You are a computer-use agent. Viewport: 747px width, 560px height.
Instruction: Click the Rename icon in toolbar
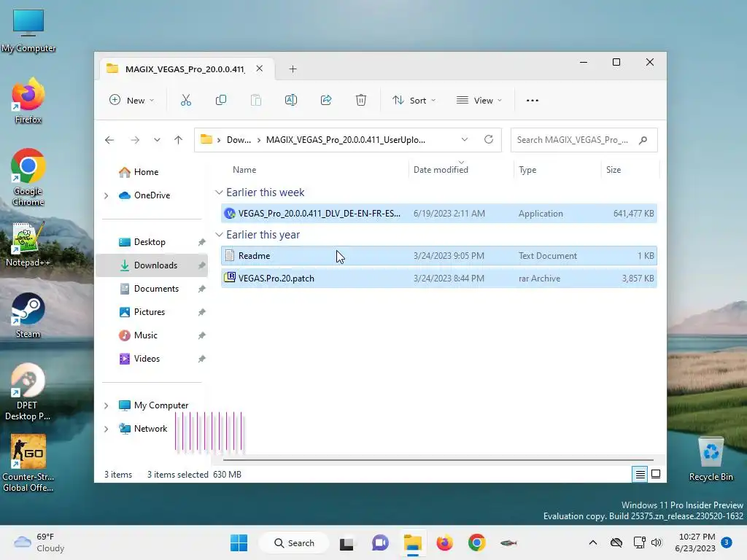tap(290, 100)
